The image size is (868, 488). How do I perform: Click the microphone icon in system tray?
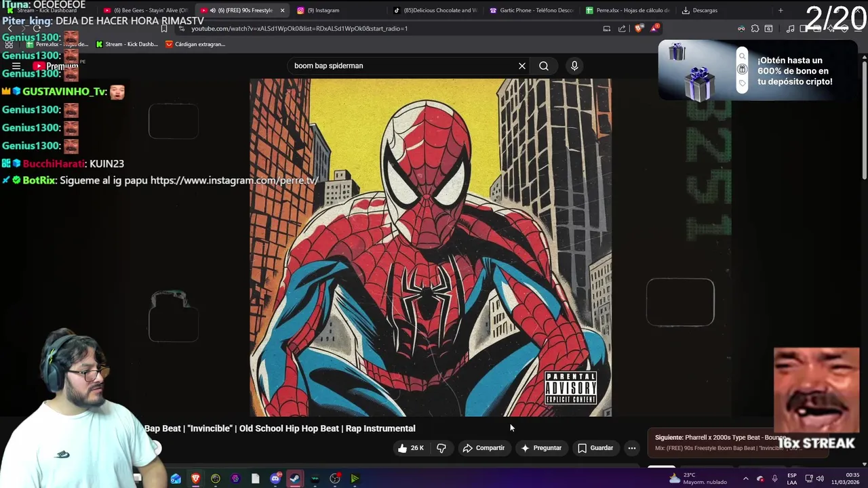click(775, 479)
